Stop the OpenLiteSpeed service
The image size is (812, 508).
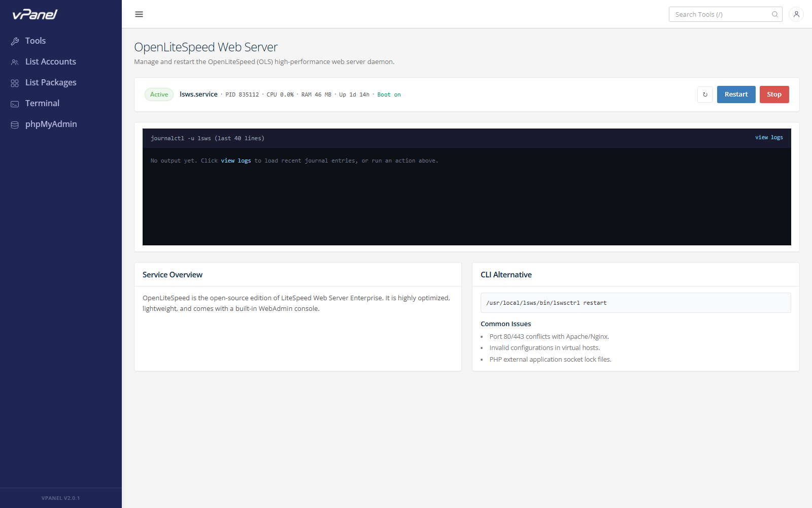pyautogui.click(x=774, y=94)
